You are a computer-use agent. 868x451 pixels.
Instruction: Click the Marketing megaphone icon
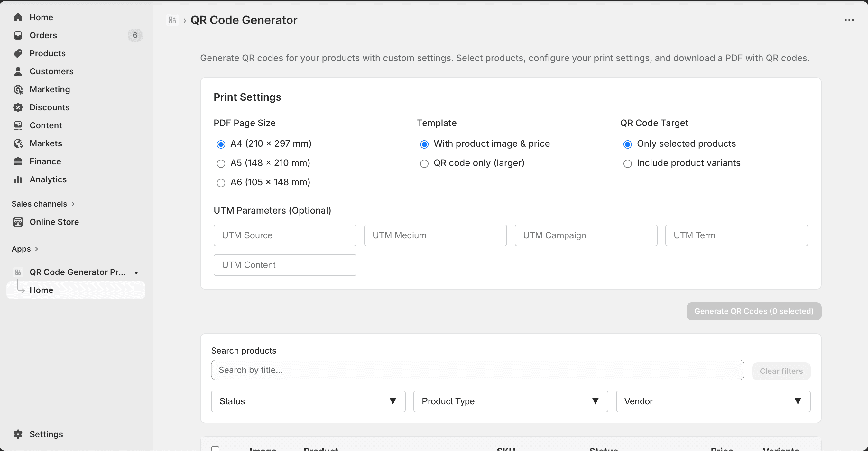tap(18, 89)
